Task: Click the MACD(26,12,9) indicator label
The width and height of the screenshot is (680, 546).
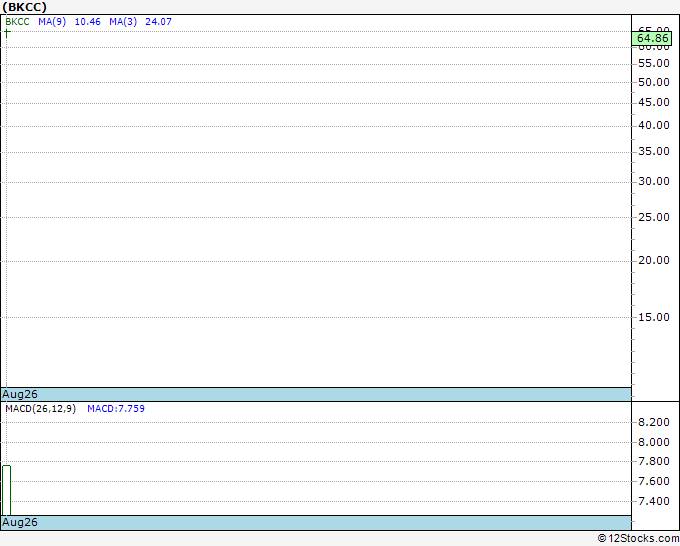Action: coord(40,409)
